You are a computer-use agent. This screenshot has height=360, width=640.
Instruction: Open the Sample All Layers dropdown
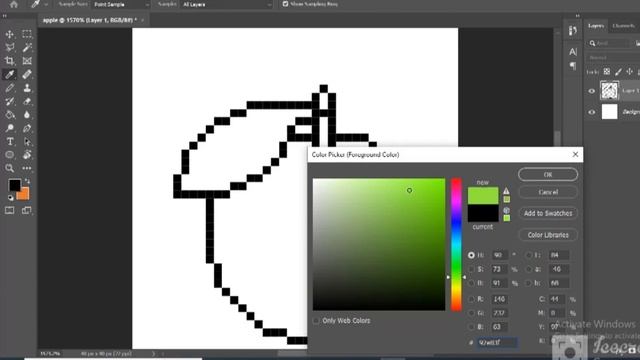[227, 4]
